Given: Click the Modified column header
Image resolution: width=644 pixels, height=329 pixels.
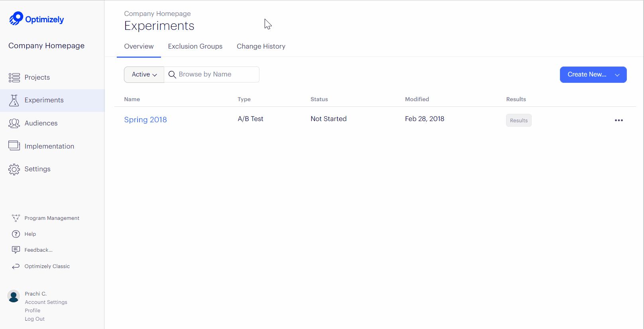Looking at the screenshot, I should (417, 100).
